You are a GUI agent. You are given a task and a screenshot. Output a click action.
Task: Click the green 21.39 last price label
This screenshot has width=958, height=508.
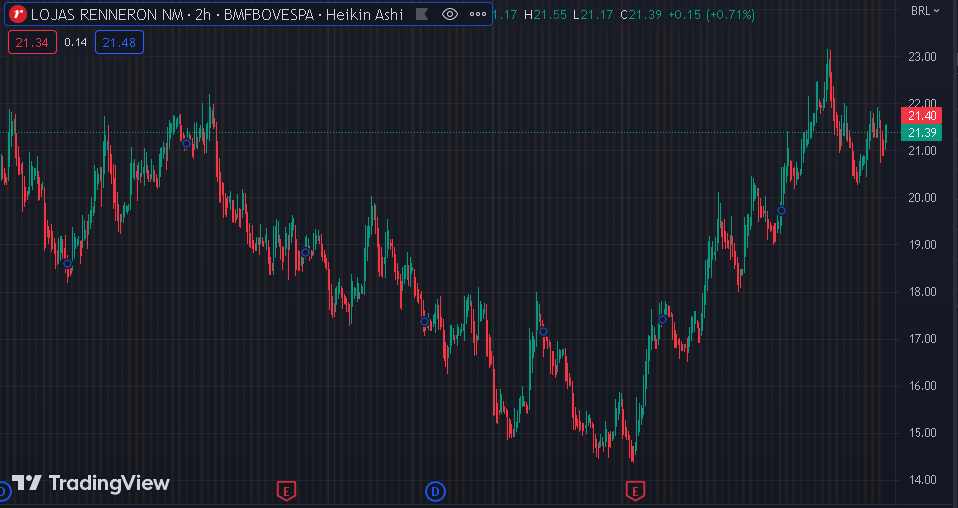[x=921, y=133]
